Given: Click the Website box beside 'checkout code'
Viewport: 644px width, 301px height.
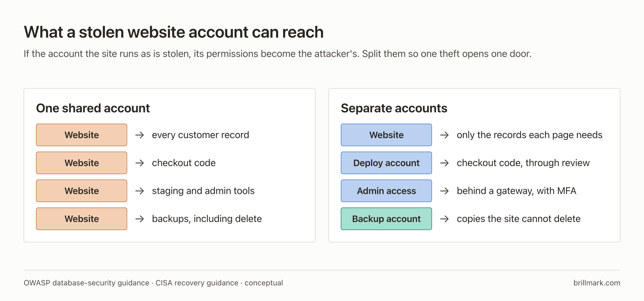Looking at the screenshot, I should coord(82,163).
